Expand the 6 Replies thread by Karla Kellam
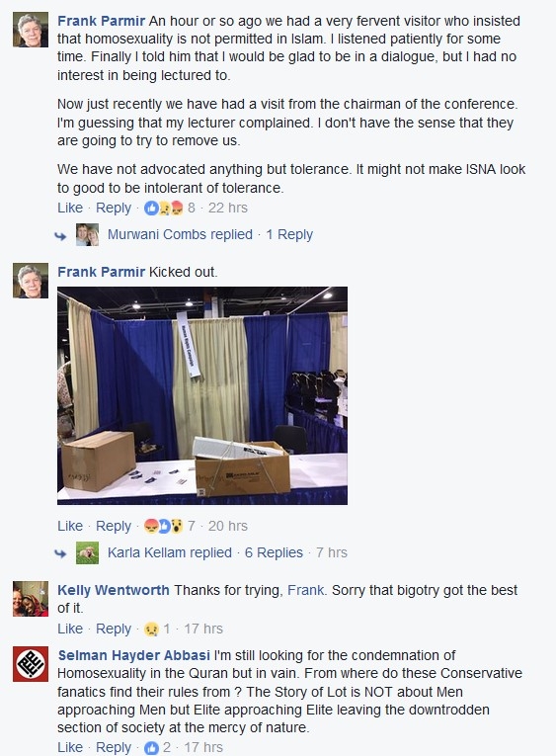The image size is (556, 756). (274, 552)
